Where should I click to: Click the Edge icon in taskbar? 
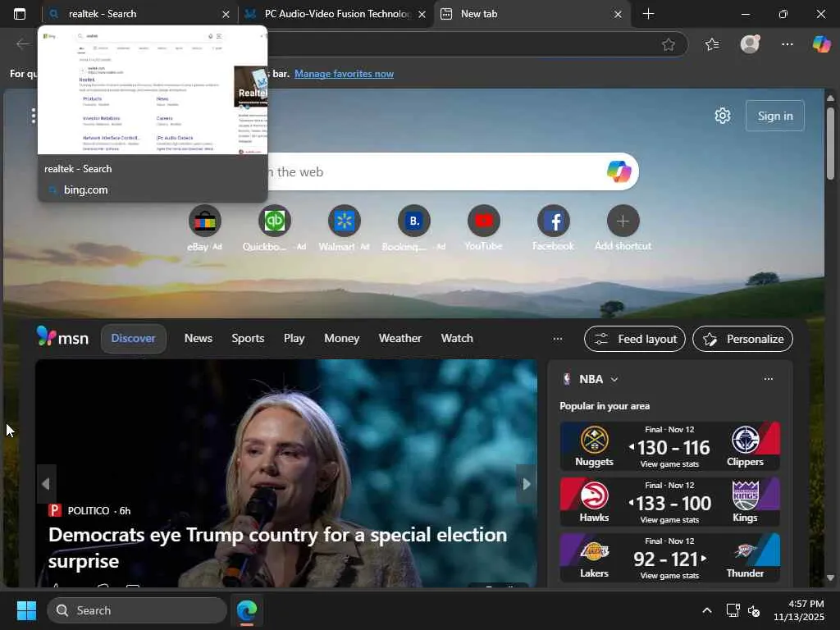point(247,610)
